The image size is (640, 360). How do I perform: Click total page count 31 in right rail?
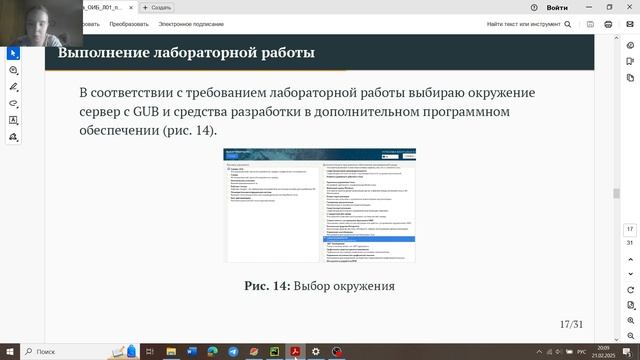tap(630, 243)
